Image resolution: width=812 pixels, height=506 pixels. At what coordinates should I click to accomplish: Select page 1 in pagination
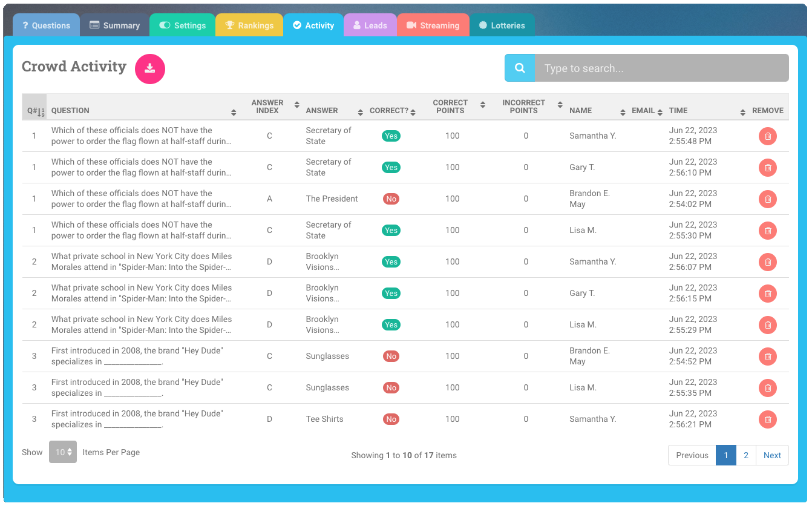726,455
